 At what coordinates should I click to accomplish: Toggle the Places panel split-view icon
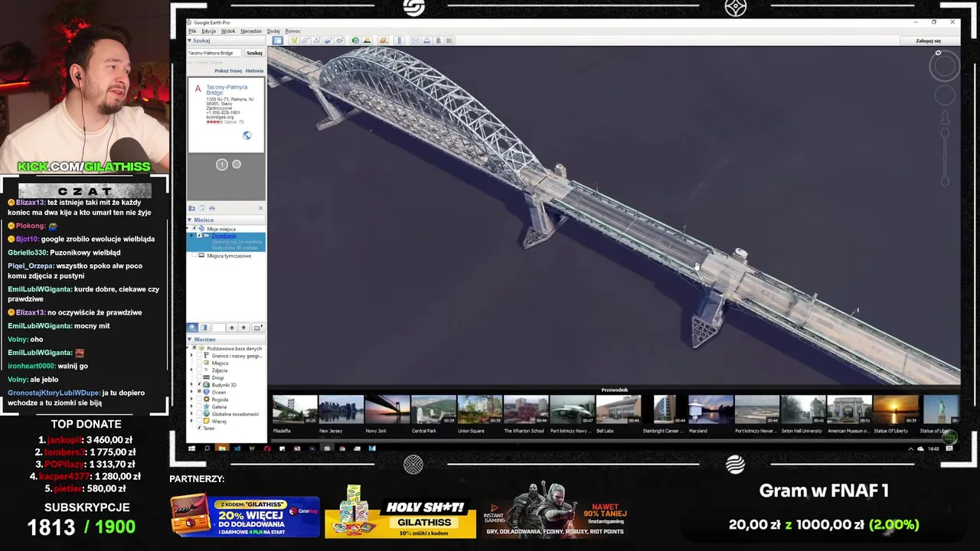tap(204, 328)
